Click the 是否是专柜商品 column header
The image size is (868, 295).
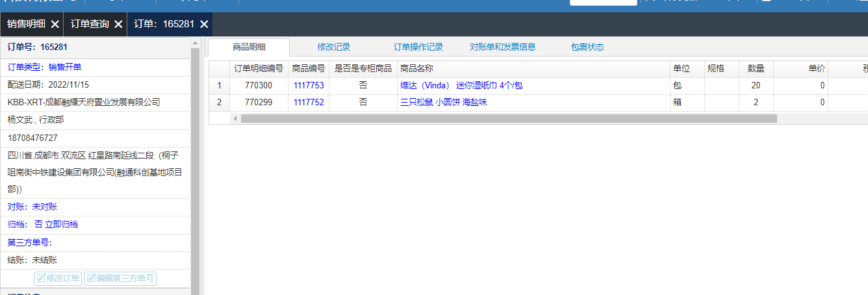click(363, 68)
